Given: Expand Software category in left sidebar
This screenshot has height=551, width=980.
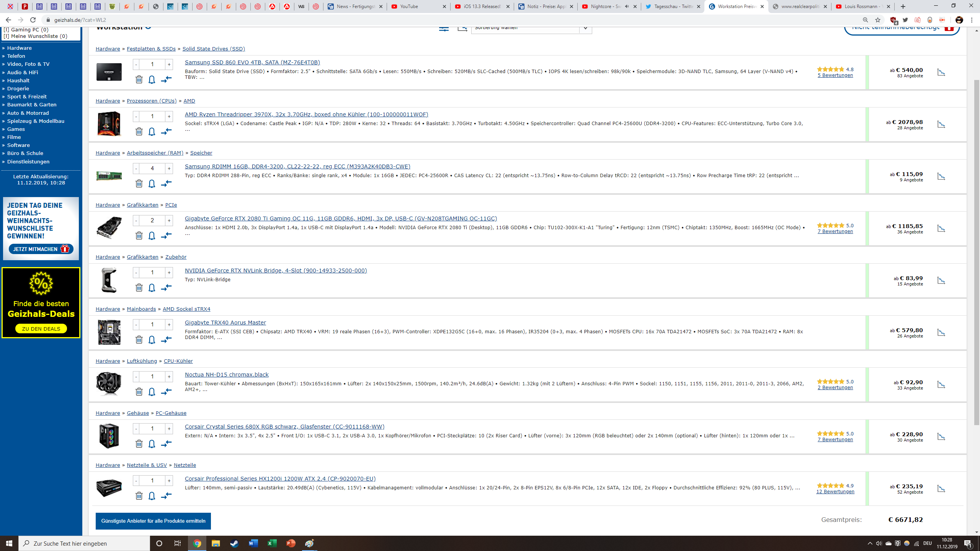Looking at the screenshot, I should tap(18, 145).
